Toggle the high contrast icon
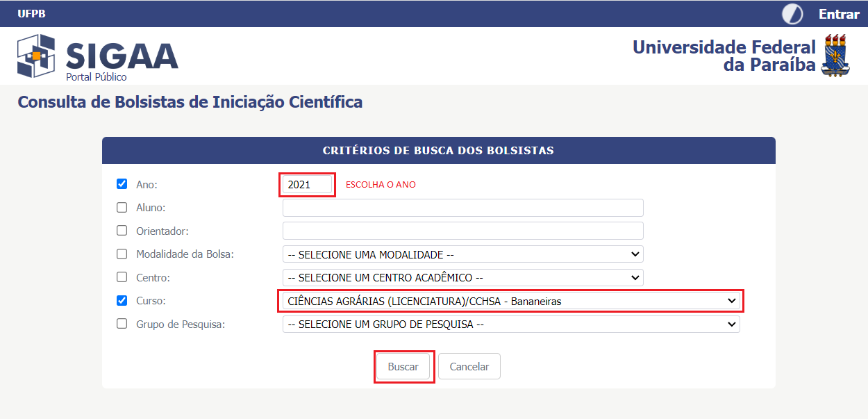 792,14
